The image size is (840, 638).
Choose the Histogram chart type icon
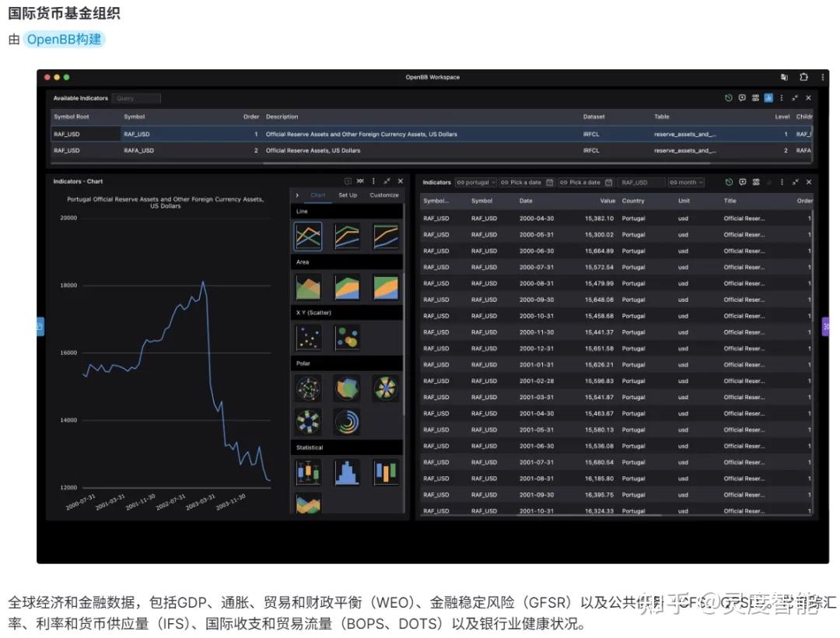pyautogui.click(x=346, y=472)
